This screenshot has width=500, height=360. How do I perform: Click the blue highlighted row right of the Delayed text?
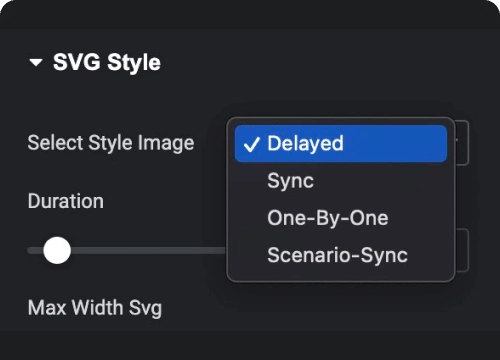[x=395, y=144]
